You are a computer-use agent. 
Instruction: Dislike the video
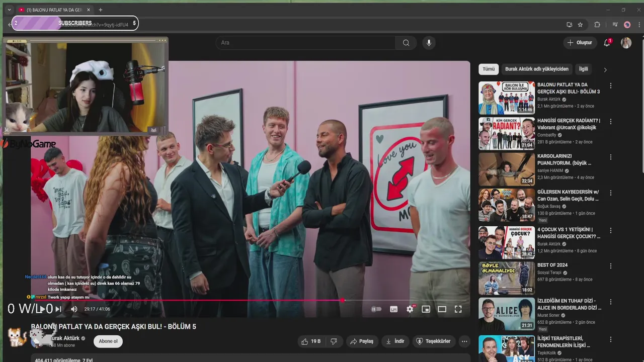pos(334,341)
